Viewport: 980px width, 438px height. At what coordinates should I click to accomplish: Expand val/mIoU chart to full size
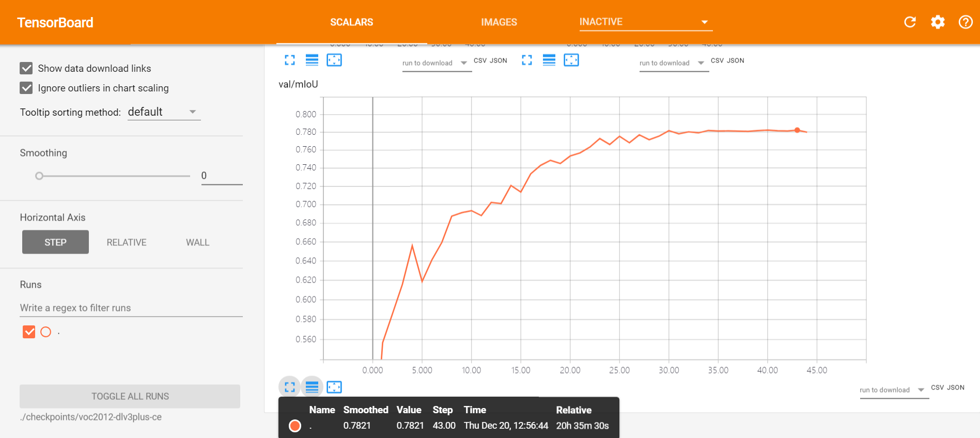290,387
